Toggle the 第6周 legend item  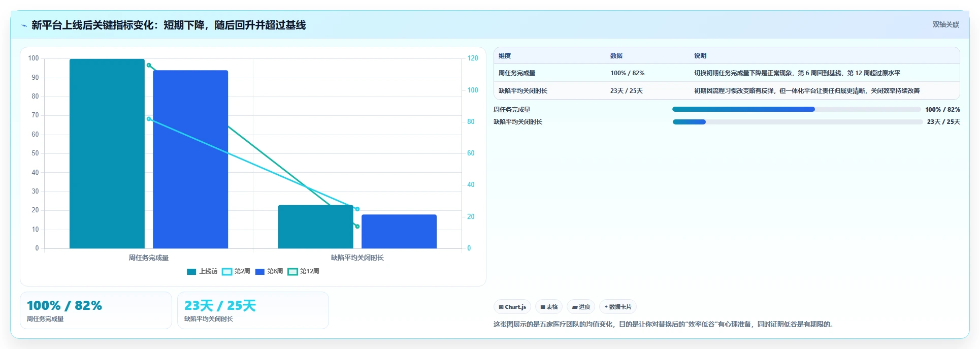point(269,271)
